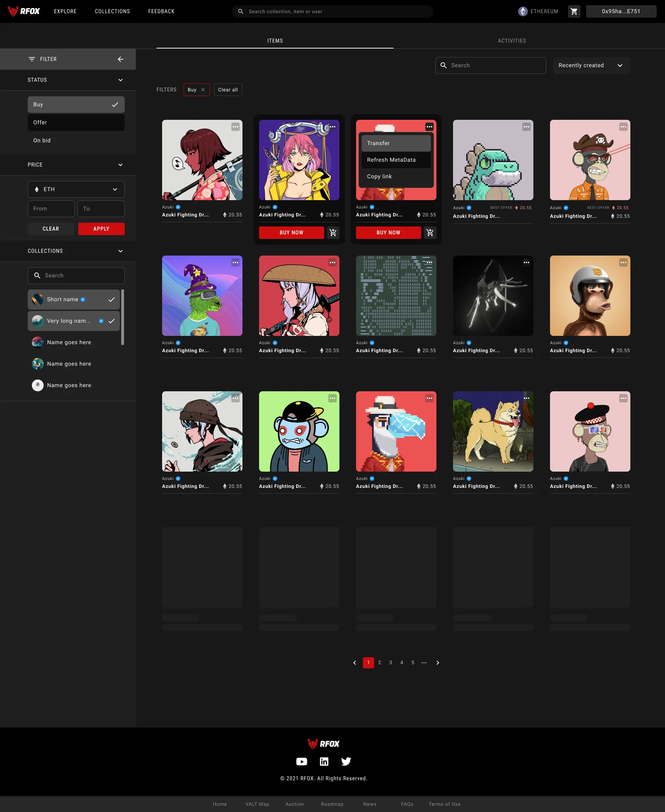This screenshot has height=812, width=665.
Task: Toggle the Offer status option
Action: click(x=76, y=123)
